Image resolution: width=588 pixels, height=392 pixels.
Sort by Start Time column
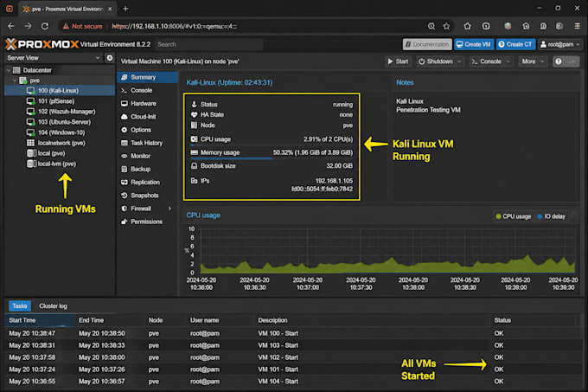tap(40, 320)
